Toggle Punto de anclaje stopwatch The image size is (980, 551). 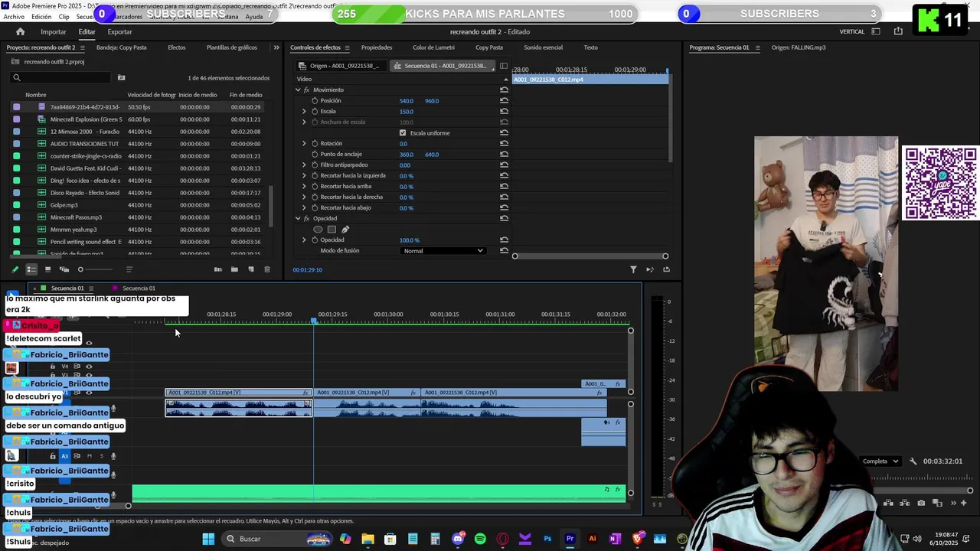[315, 154]
